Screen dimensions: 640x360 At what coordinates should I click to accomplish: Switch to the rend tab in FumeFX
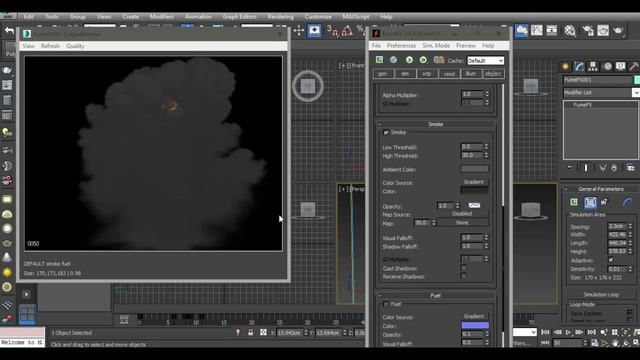tap(449, 74)
